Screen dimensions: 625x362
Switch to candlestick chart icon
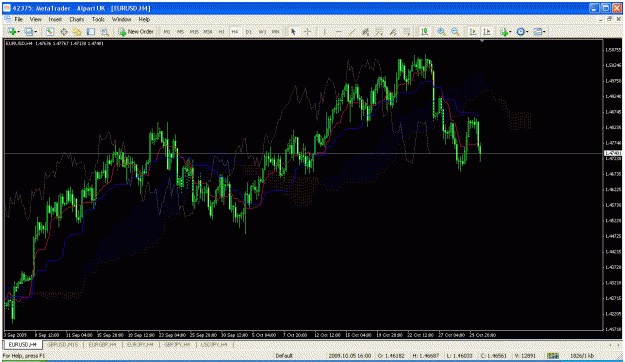[x=425, y=31]
